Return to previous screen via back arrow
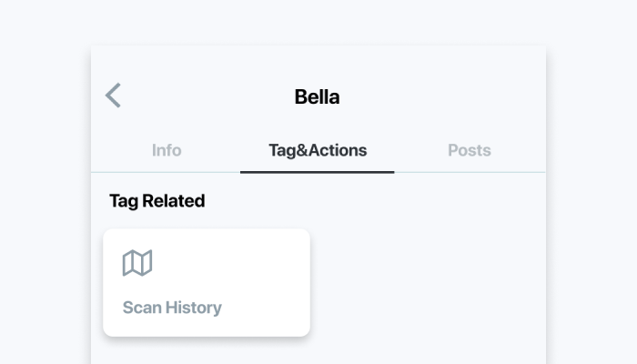 [113, 96]
